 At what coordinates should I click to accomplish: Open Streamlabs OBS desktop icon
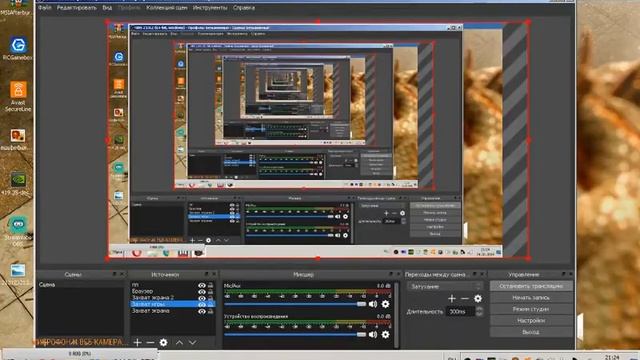(18, 231)
